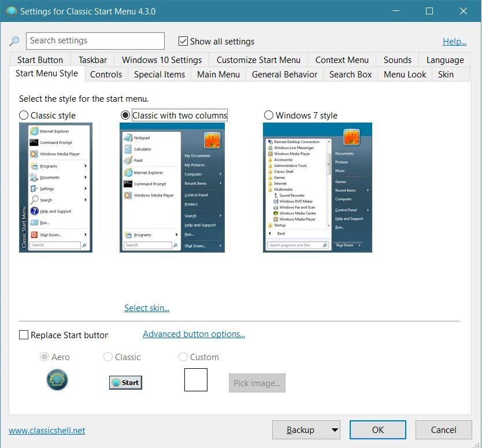Open the Language tab
Viewport: 482px width, 448px height.
[x=445, y=60]
